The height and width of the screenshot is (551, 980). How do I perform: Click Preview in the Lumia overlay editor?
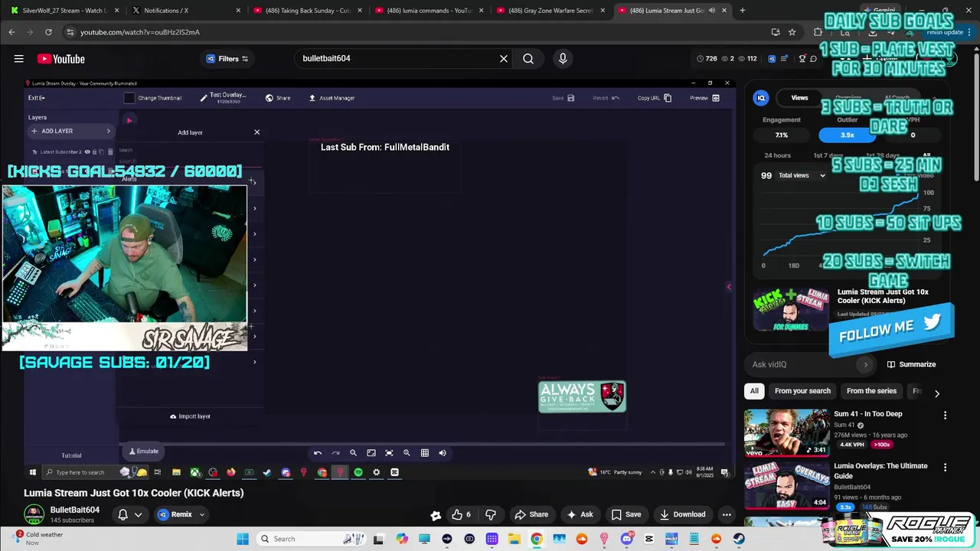704,98
